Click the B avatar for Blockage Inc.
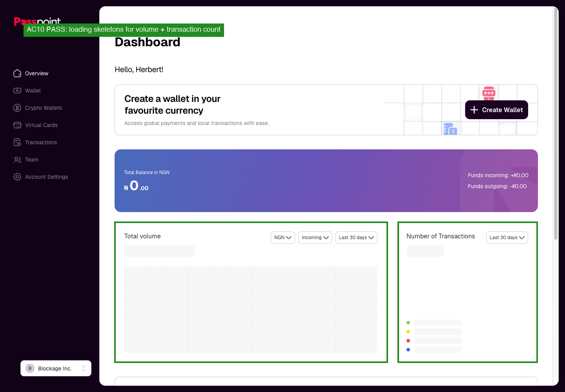 30,368
